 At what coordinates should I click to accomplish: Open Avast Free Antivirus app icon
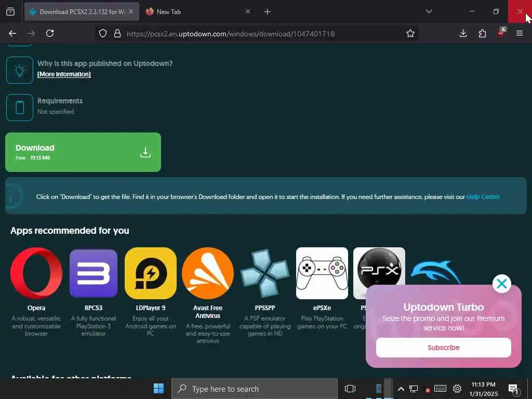(x=208, y=273)
